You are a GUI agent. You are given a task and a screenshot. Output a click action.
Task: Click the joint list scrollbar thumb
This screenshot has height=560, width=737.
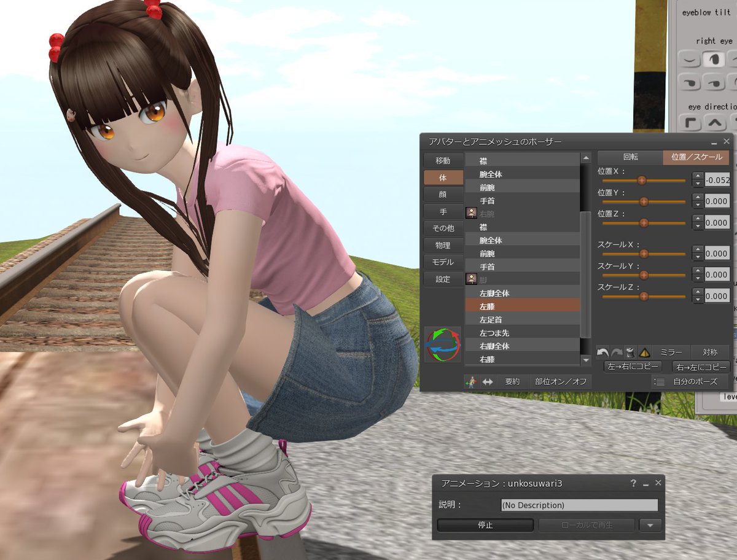pyautogui.click(x=586, y=275)
